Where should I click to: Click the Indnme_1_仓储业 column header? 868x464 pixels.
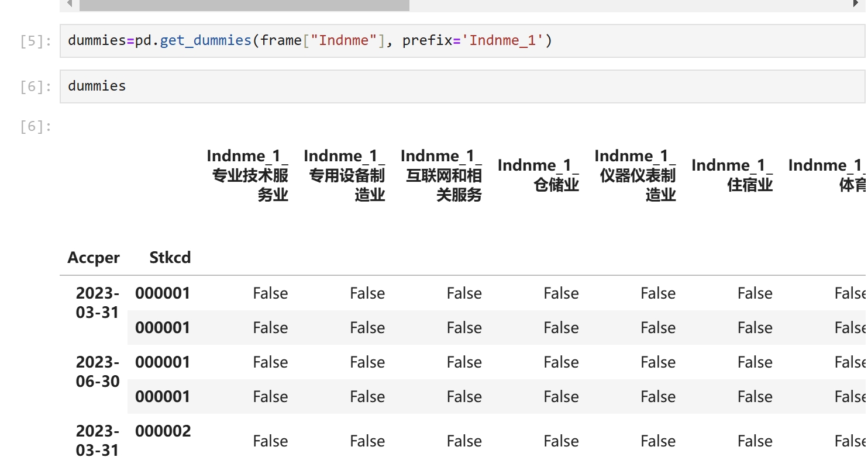[x=539, y=175]
